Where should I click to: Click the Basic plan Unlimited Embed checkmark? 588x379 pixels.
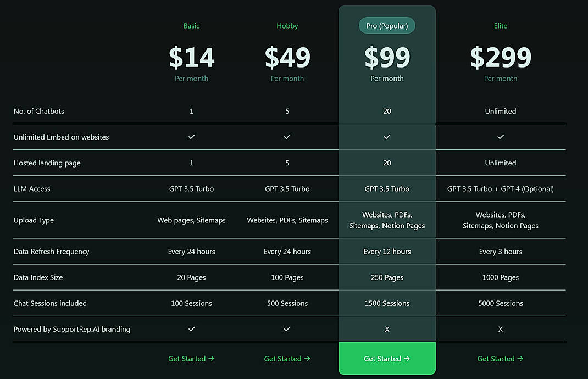(x=191, y=137)
